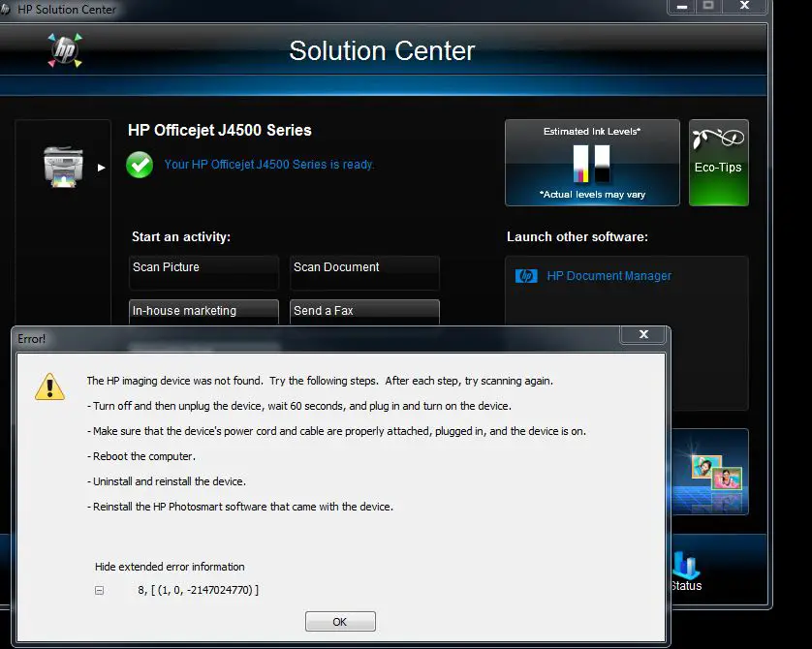The height and width of the screenshot is (649, 812).
Task: Open the In-house marketing activity
Action: 203,312
